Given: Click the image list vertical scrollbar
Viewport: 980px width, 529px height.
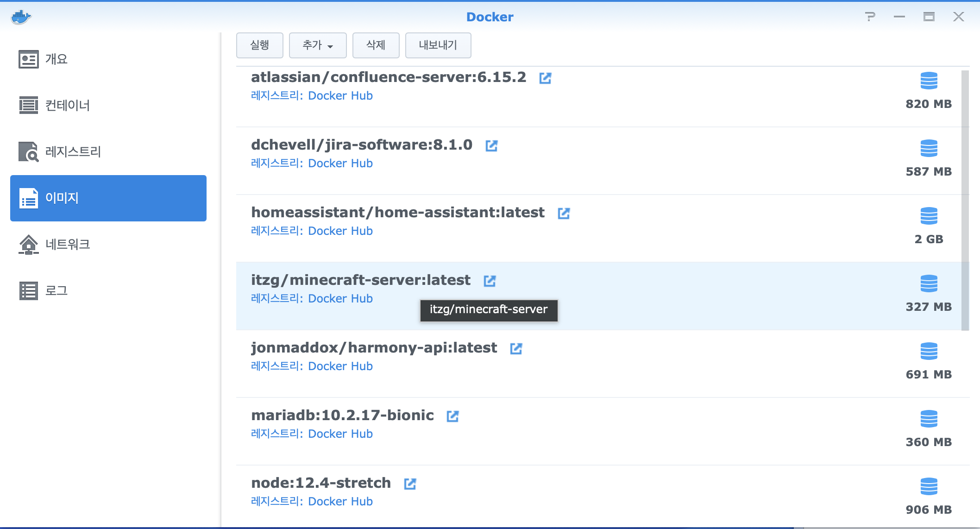Looking at the screenshot, I should [965, 199].
